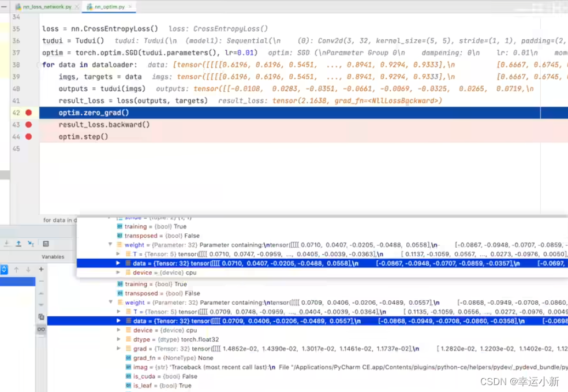Image resolution: width=568 pixels, height=392 pixels.
Task: Click 'for data in dataloader:' code line
Action: tap(89, 65)
